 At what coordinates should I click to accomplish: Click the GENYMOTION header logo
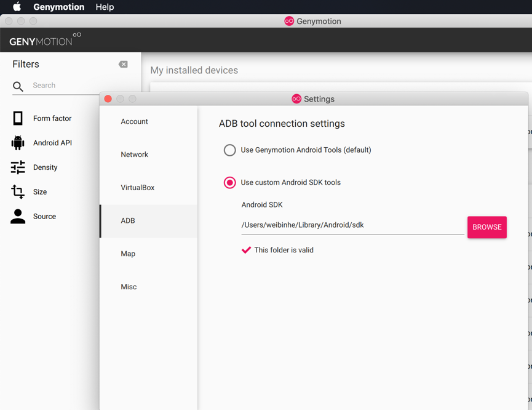[x=45, y=40]
